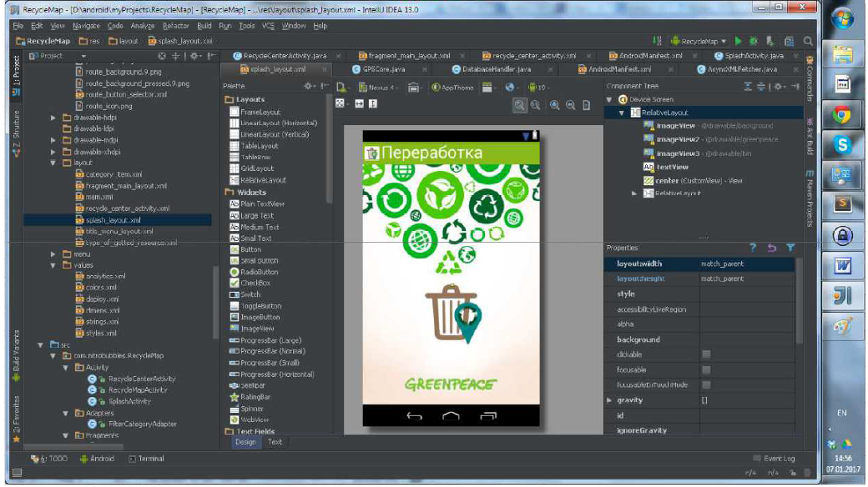Select strings.xml in project tree
This screenshot has width=868, height=487.
click(103, 322)
